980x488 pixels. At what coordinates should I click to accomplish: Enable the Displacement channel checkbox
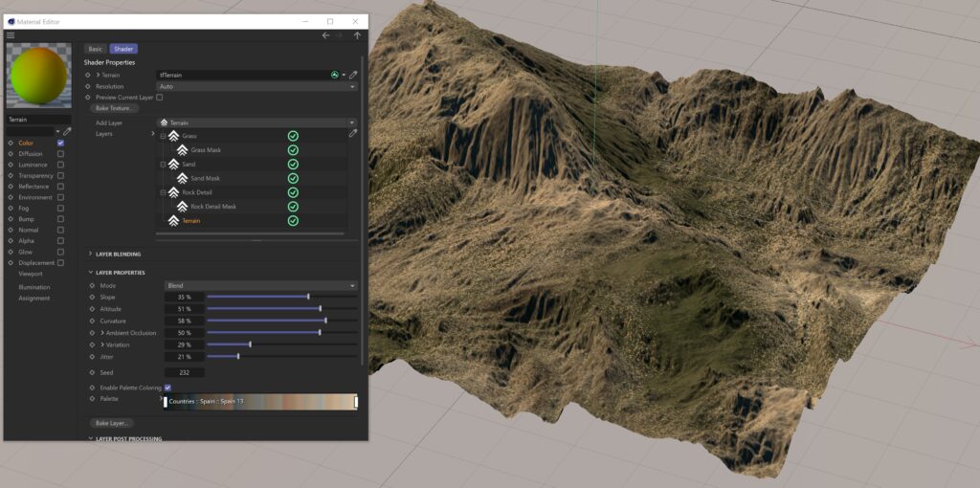click(x=60, y=263)
